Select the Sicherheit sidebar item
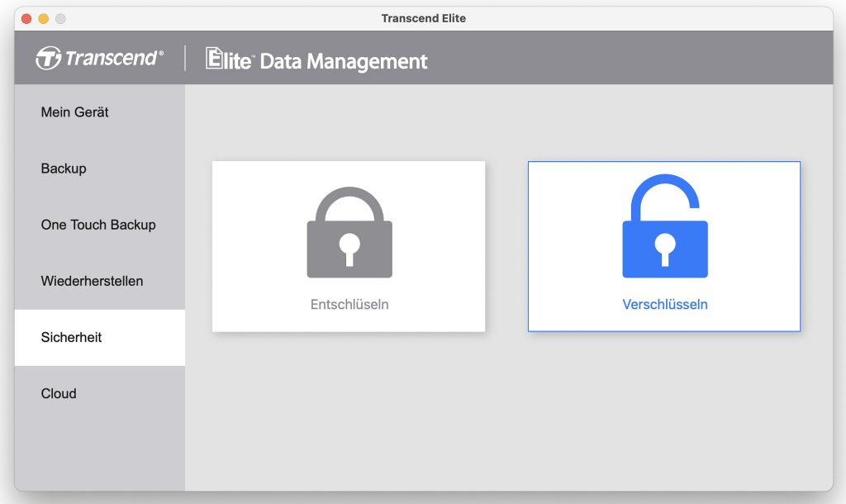 coord(100,337)
